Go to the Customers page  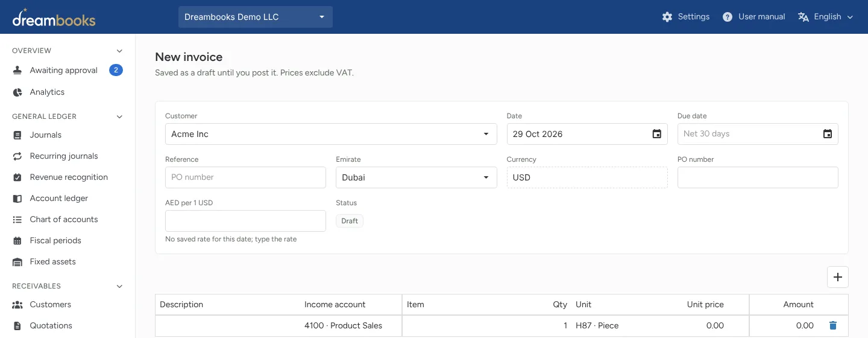tap(51, 305)
